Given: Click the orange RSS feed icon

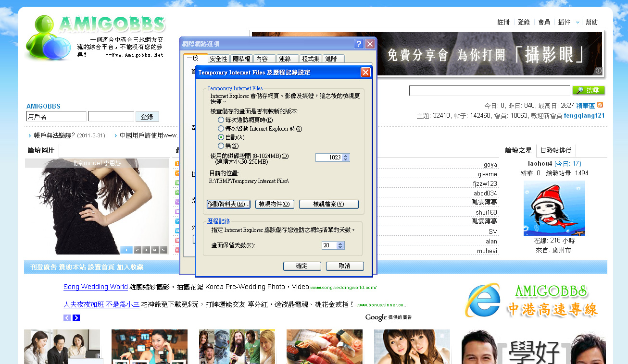Looking at the screenshot, I should tap(600, 105).
